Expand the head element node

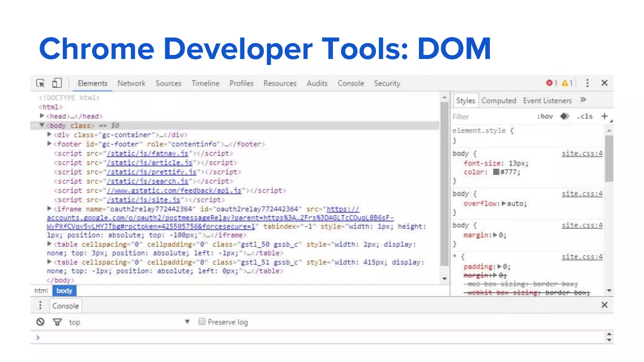pos(42,116)
